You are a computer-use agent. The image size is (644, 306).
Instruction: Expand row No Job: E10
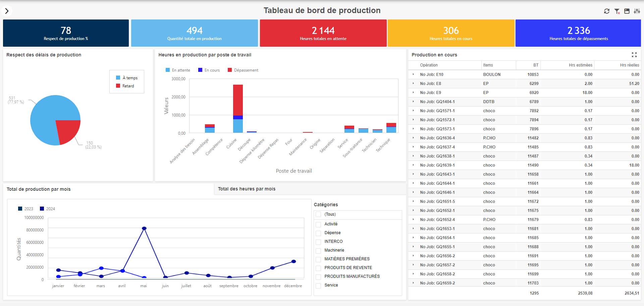(413, 74)
